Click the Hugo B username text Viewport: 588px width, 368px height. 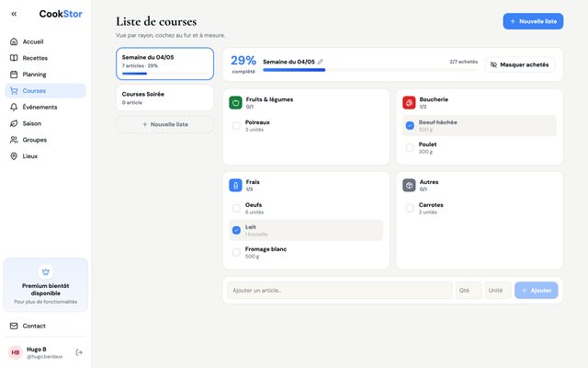37,350
